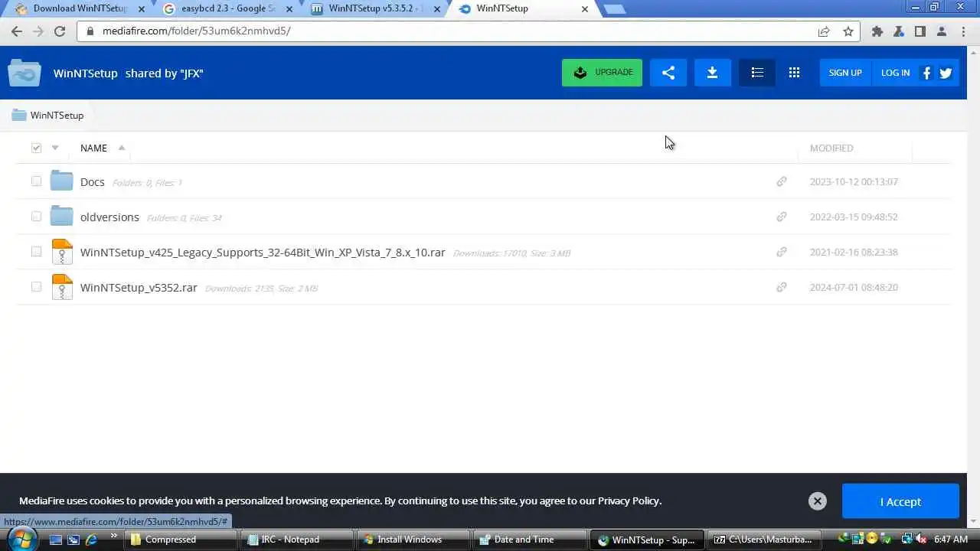This screenshot has width=980, height=551.
Task: Open the Windows Start orb
Action: pos(22,539)
